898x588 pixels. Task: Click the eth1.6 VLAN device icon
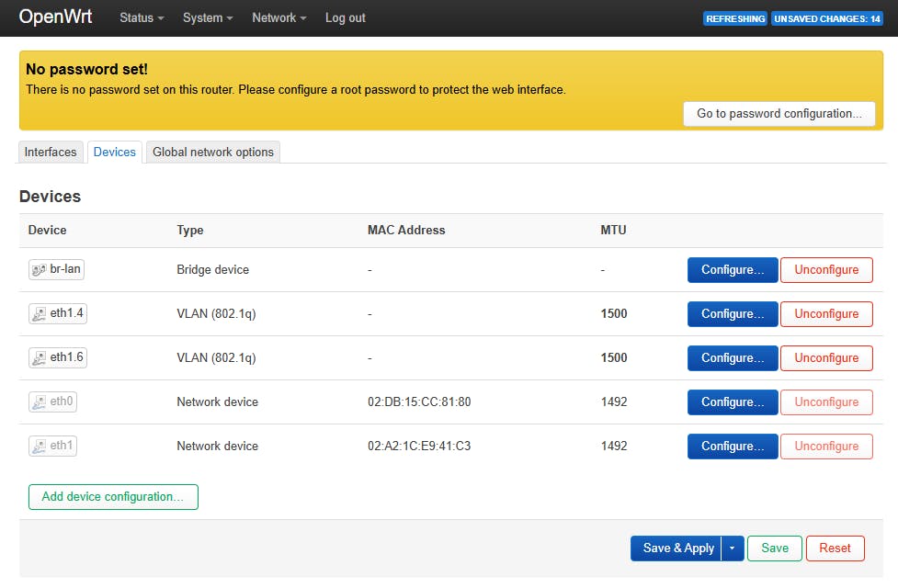[x=39, y=358]
